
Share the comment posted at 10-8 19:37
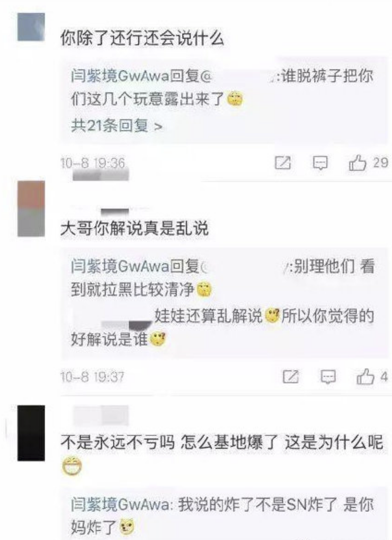[290, 377]
